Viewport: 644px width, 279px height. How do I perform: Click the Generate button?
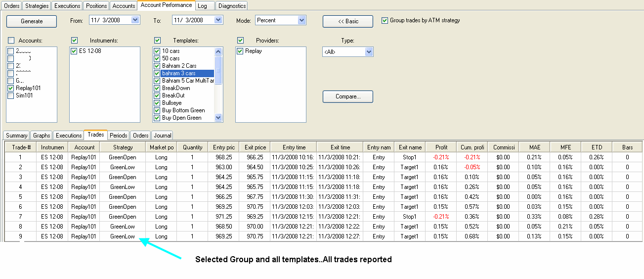click(x=32, y=21)
